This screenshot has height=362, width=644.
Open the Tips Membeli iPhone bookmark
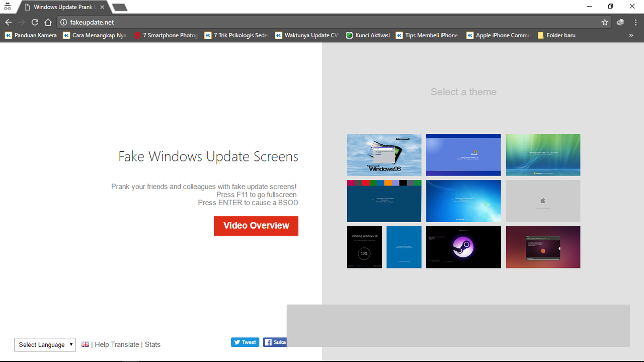pyautogui.click(x=427, y=35)
